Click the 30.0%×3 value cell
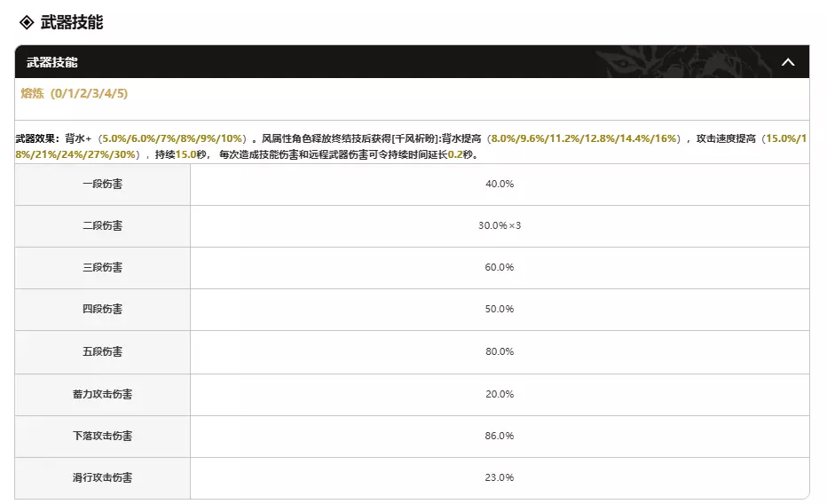This screenshot has height=504, width=827. click(x=500, y=225)
